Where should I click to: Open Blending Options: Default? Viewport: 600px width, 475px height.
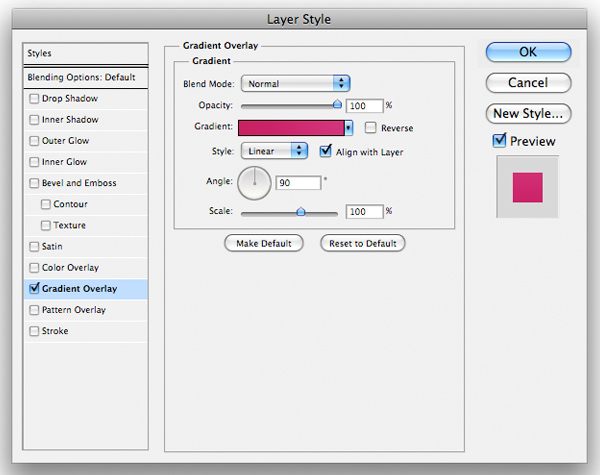tap(85, 78)
